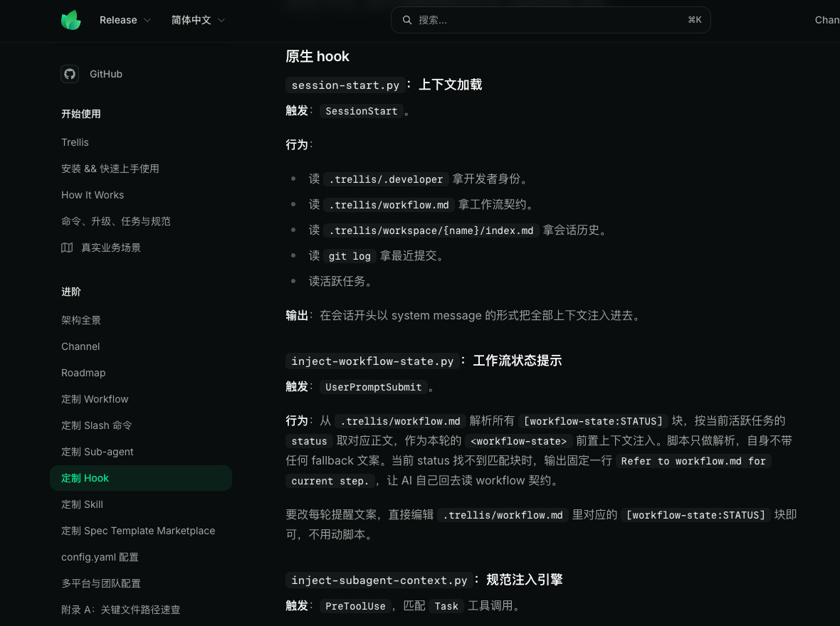Go to config.yaml 配置 page
This screenshot has width=840, height=626.
tap(100, 557)
